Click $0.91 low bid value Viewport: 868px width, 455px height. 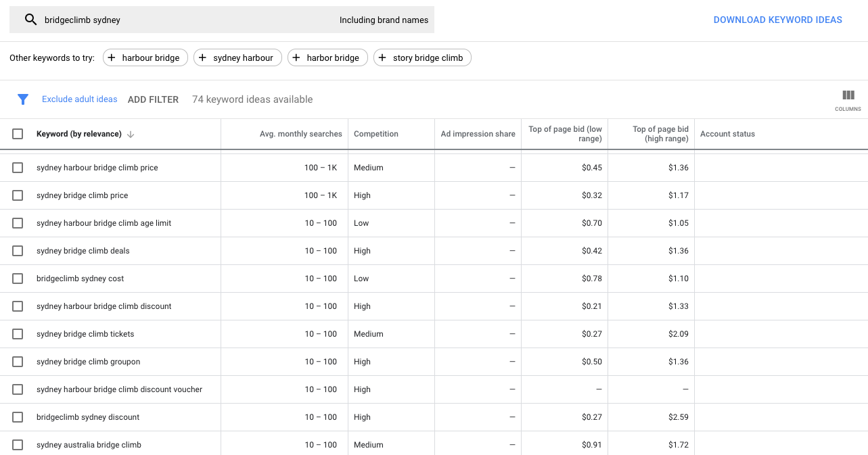[592, 445]
